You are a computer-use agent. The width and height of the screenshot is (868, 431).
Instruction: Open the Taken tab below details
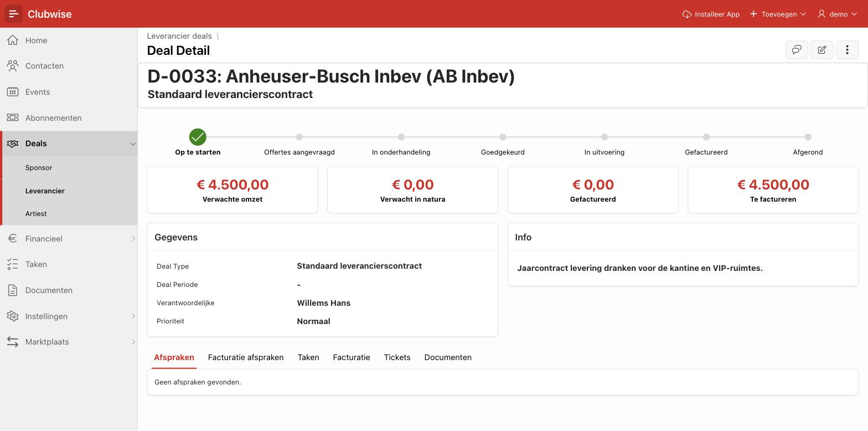pyautogui.click(x=308, y=357)
